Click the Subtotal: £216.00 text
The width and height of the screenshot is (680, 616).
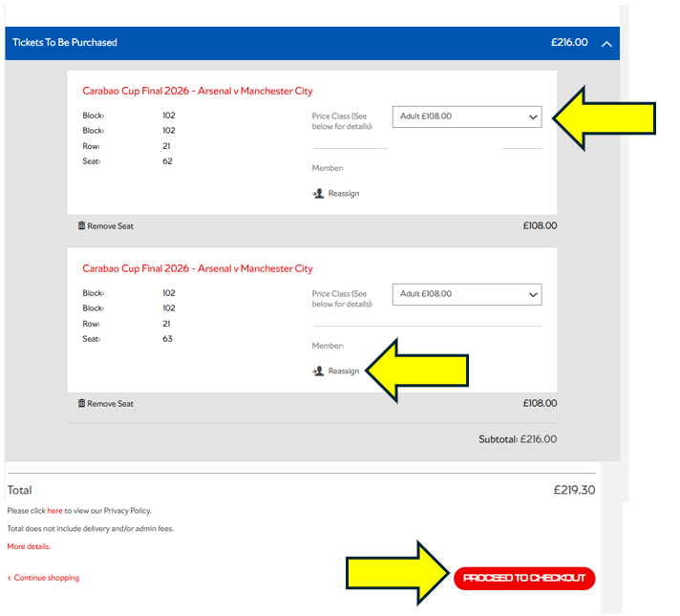[x=518, y=439]
